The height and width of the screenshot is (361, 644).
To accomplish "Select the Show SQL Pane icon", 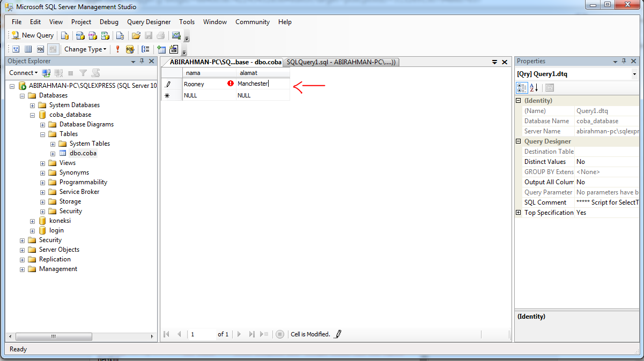I will click(x=41, y=49).
